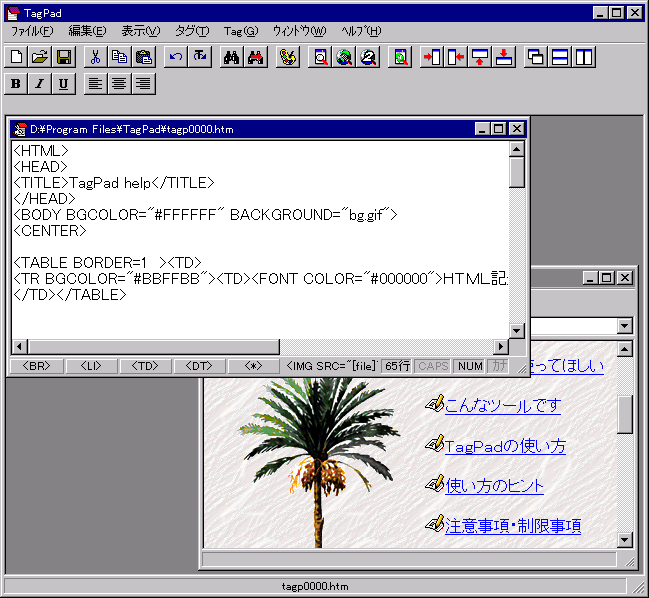This screenshot has height=598, width=649.
Task: Copy selection with the two-pages icon
Action: point(119,57)
